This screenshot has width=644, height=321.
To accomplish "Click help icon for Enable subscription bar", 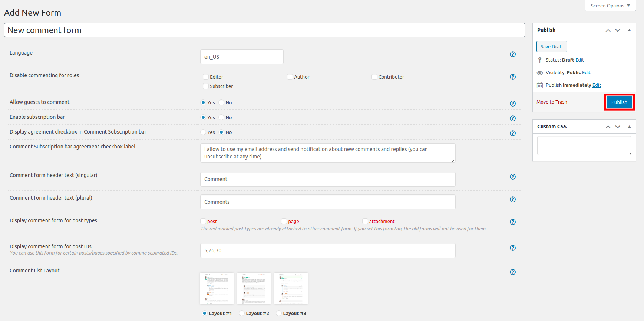I will (513, 118).
